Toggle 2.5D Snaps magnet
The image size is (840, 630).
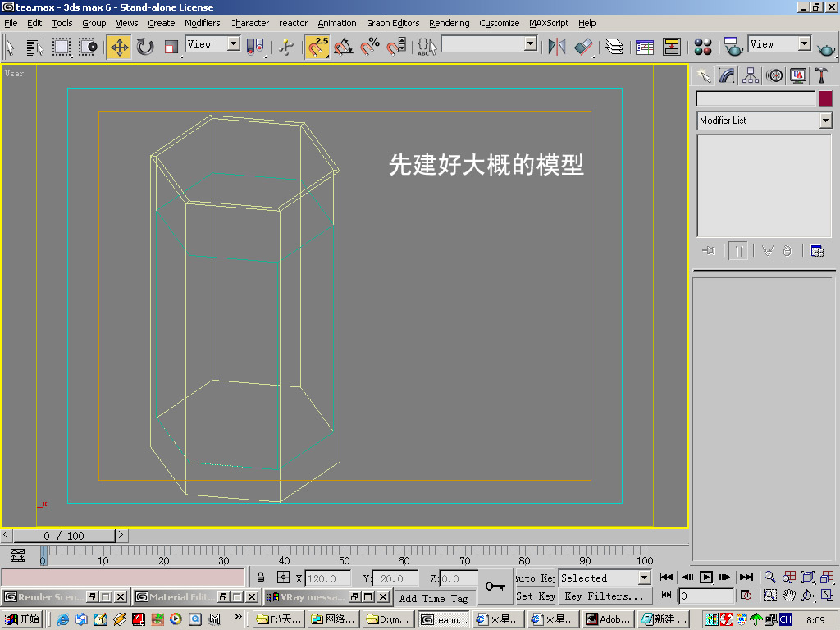click(317, 47)
